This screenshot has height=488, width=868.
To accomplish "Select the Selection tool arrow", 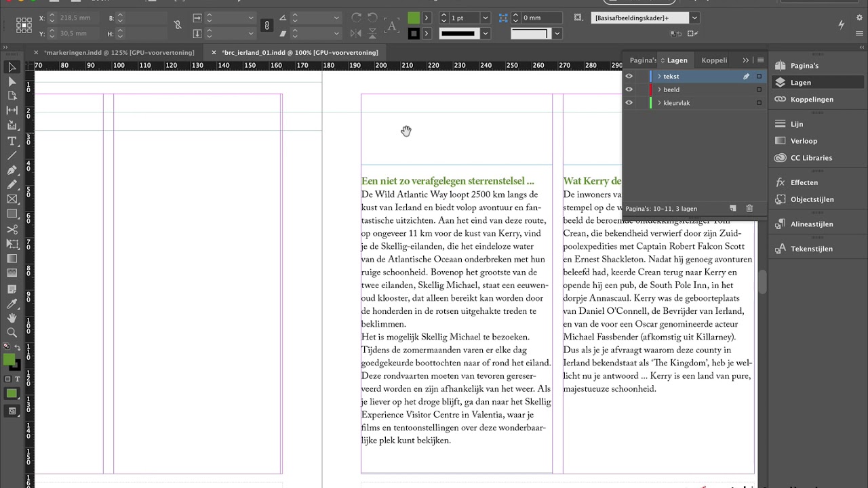I will (12, 67).
